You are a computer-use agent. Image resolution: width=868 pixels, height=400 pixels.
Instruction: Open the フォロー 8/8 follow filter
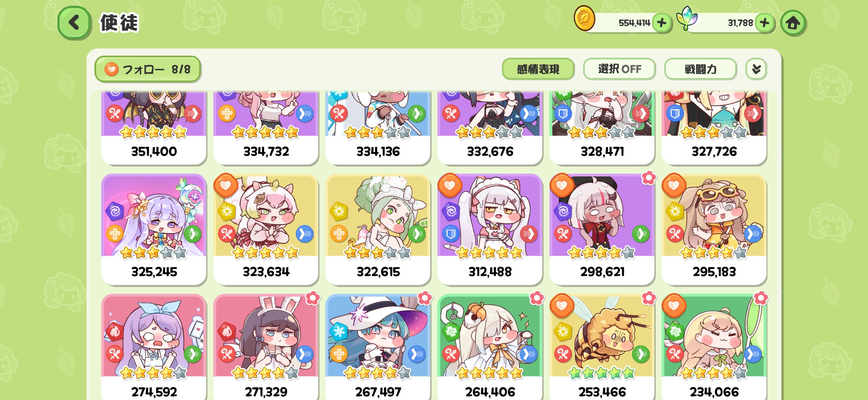pyautogui.click(x=148, y=69)
